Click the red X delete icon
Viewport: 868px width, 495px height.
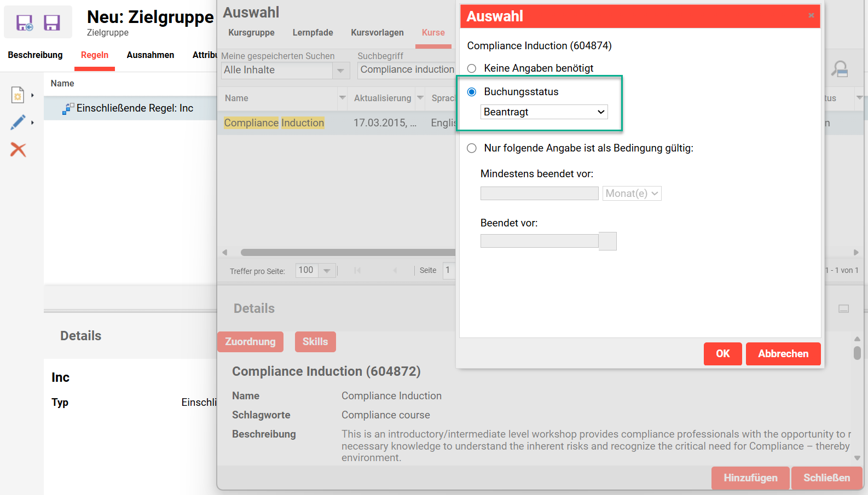pos(18,149)
